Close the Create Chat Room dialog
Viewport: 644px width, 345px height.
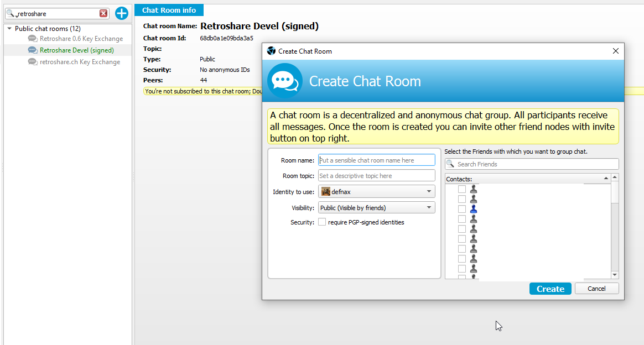615,51
